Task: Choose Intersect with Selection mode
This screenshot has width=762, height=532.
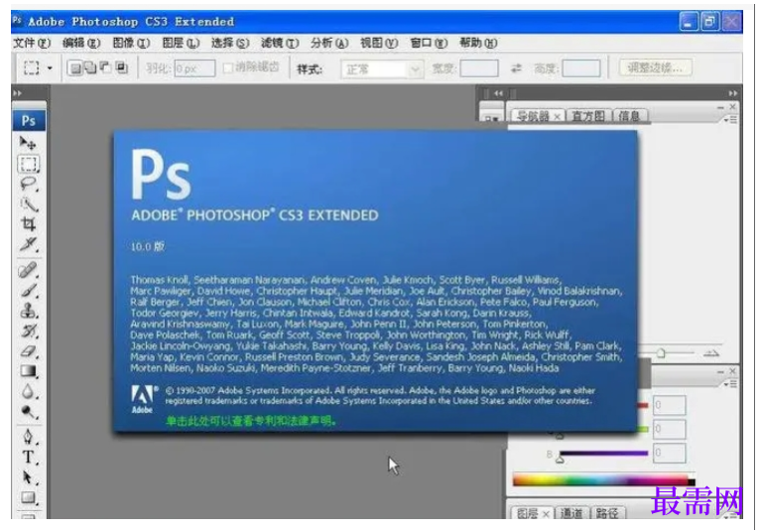Action: 121,67
